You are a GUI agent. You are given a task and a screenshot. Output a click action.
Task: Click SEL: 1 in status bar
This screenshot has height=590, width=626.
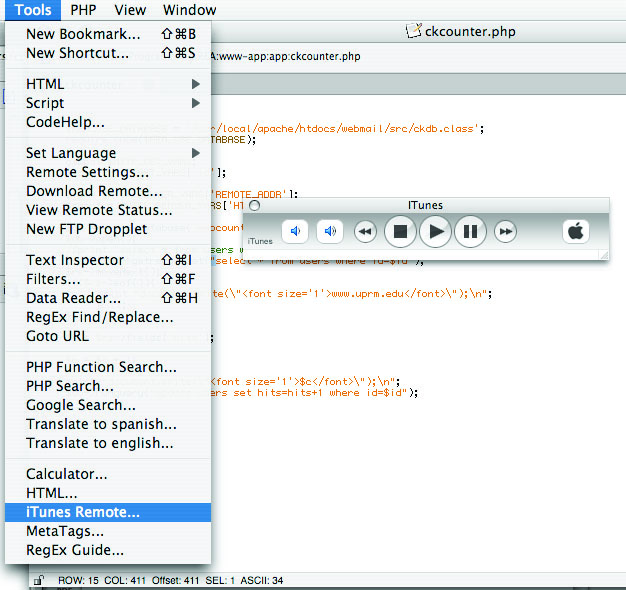220,580
